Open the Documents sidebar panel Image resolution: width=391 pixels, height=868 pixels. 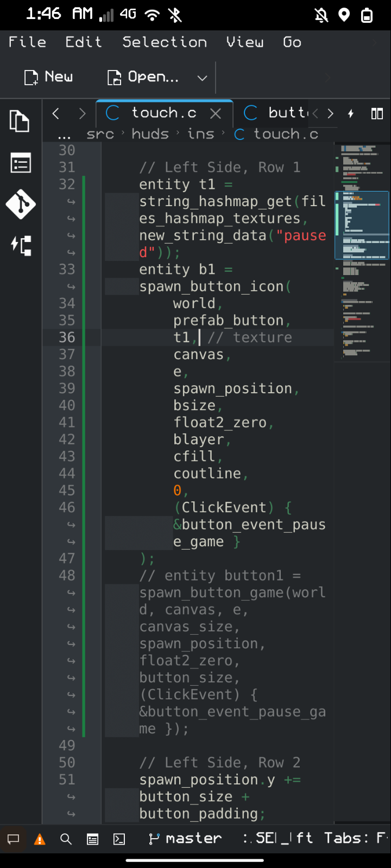[x=20, y=121]
